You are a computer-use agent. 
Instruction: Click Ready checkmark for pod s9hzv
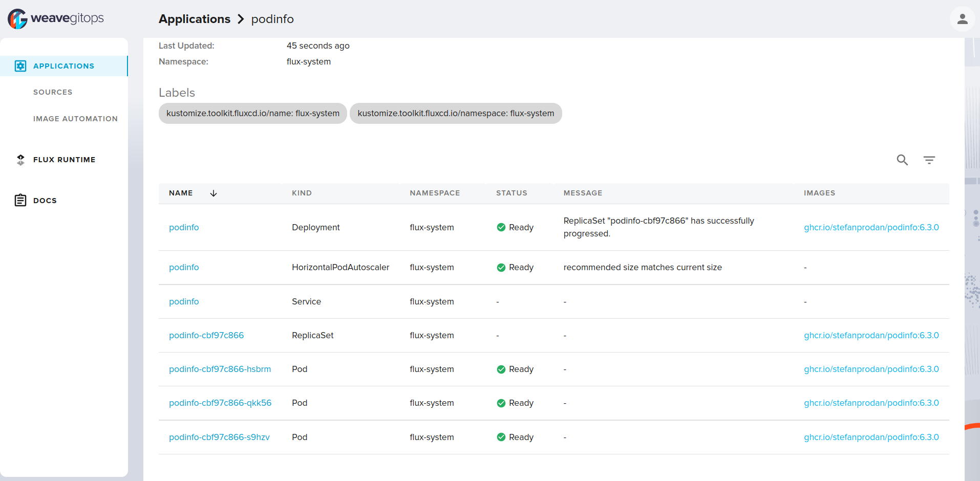pyautogui.click(x=501, y=437)
